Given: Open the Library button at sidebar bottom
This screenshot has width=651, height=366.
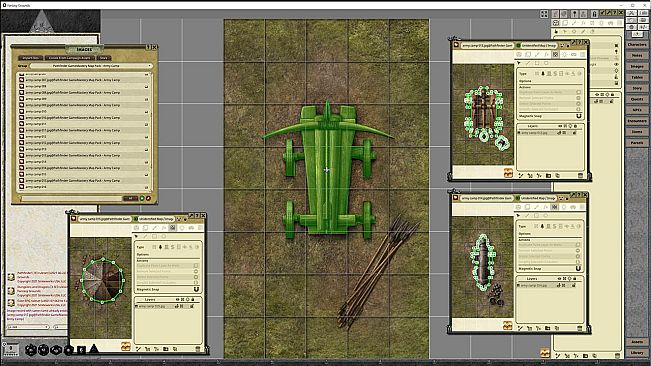Looking at the screenshot, I should click(x=637, y=353).
